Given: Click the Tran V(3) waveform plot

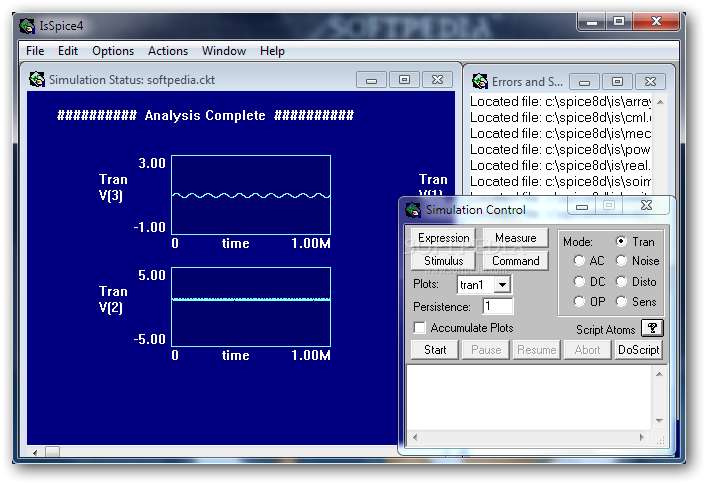Looking at the screenshot, I should click(x=251, y=195).
